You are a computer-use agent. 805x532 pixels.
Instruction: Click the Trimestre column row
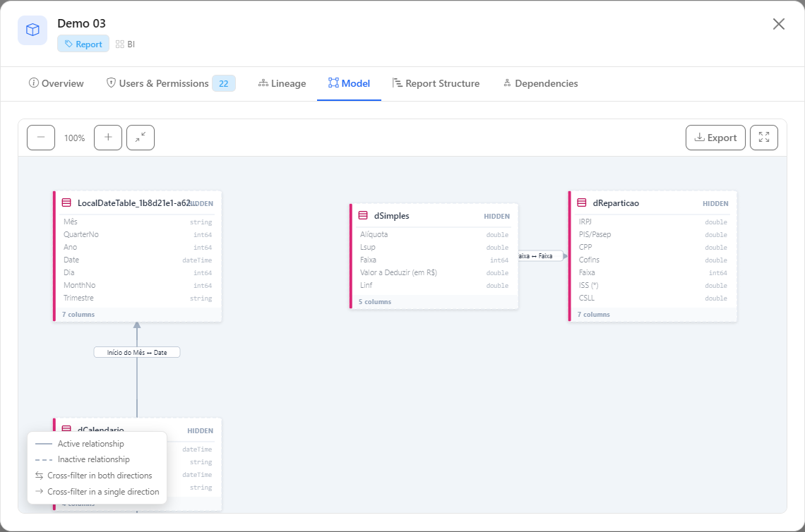point(138,298)
